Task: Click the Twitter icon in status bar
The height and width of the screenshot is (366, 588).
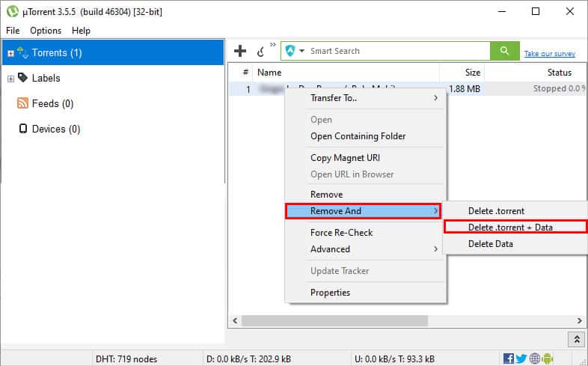Action: point(521,359)
